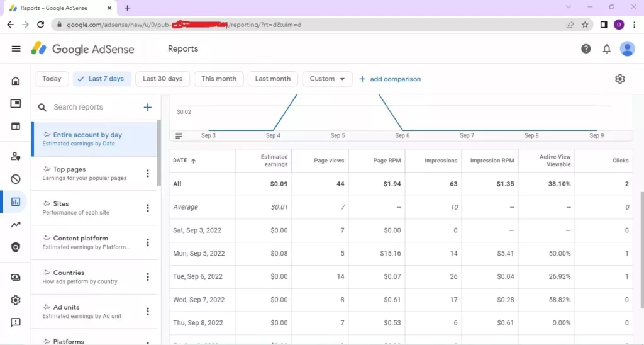This screenshot has width=644, height=345.
Task: Open the Optimization trend sidebar icon
Action: [x=16, y=225]
